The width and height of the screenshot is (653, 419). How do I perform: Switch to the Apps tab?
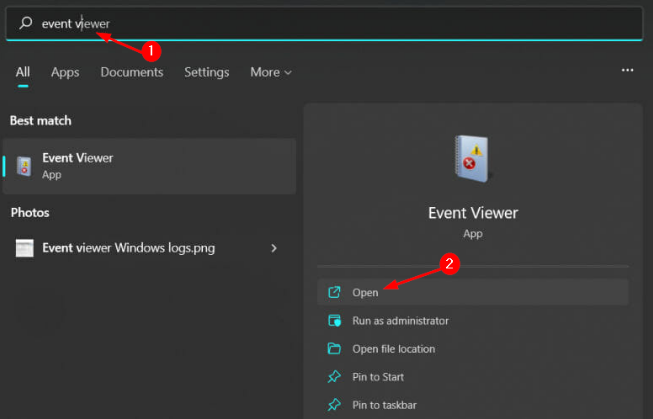[65, 72]
